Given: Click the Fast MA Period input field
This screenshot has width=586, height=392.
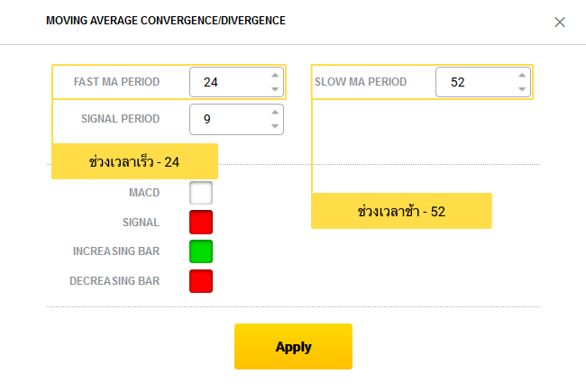Looking at the screenshot, I should (229, 82).
